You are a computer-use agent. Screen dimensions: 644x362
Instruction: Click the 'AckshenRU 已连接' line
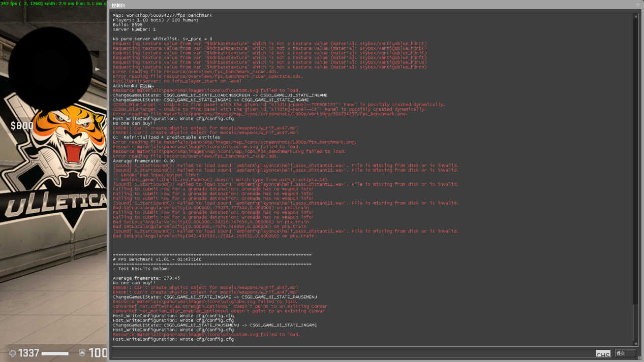pos(133,86)
